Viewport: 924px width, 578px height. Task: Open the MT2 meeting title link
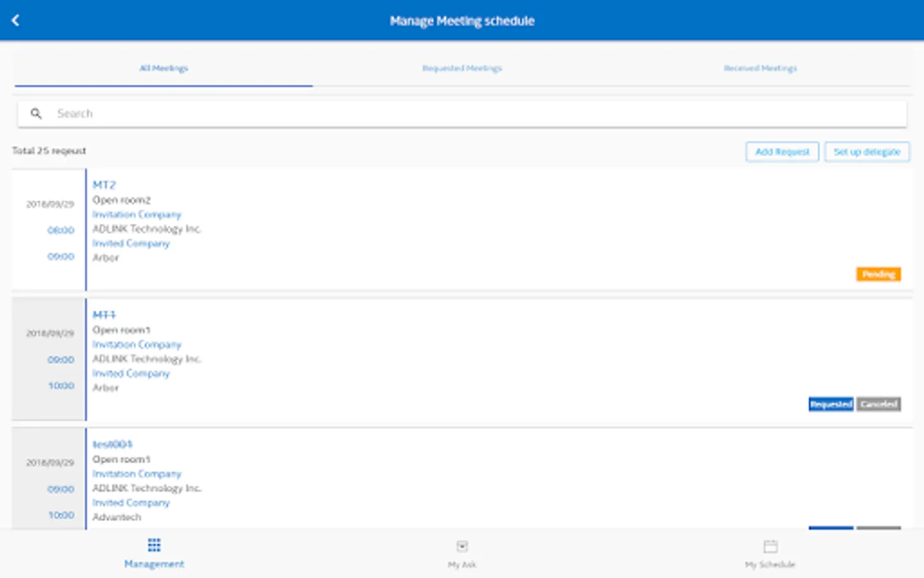coord(104,185)
